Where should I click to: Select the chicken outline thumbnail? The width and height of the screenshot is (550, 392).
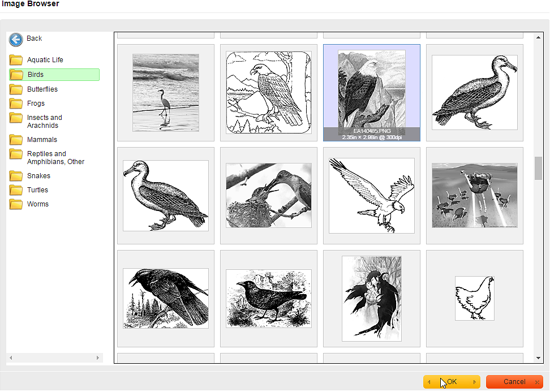click(475, 299)
